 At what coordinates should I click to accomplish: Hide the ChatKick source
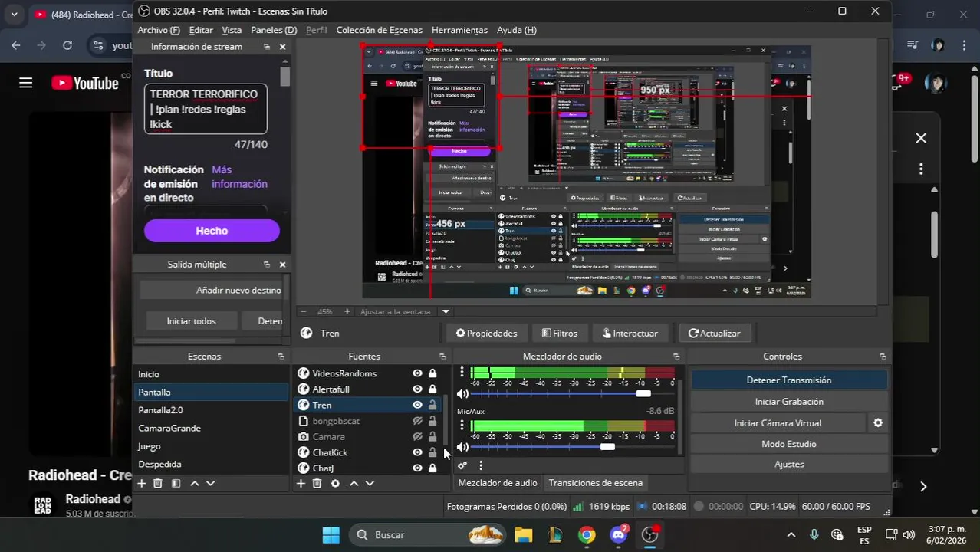pos(417,452)
